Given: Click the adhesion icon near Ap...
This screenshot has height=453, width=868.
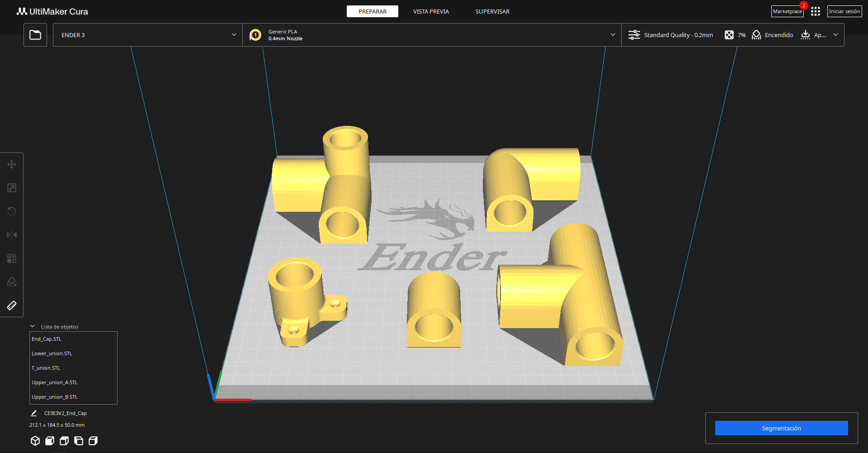Looking at the screenshot, I should point(806,35).
